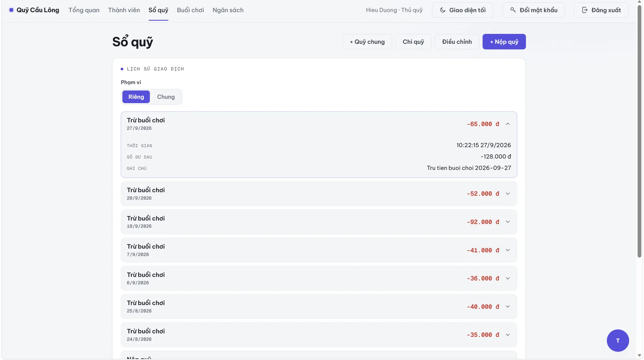The image size is (644, 360).
Task: Click the moon icon for dark theme
Action: click(443, 10)
